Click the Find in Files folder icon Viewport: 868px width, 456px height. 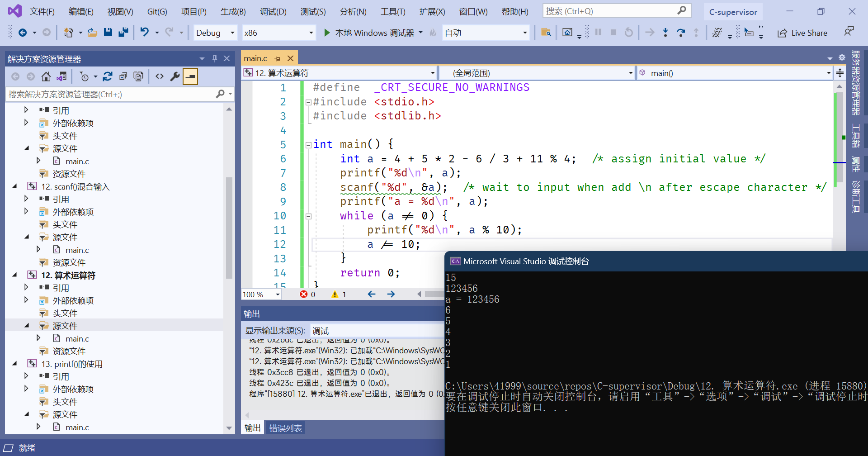[546, 32]
